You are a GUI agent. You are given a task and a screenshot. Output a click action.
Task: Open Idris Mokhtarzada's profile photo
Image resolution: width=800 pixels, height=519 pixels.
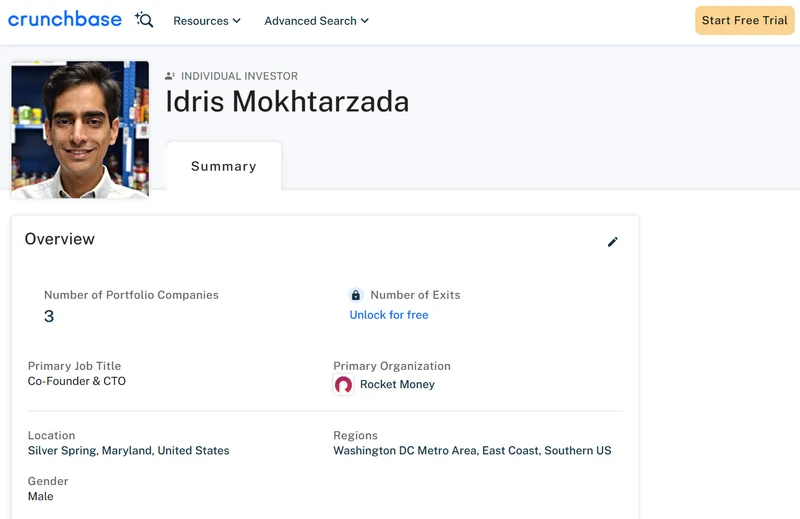click(80, 130)
